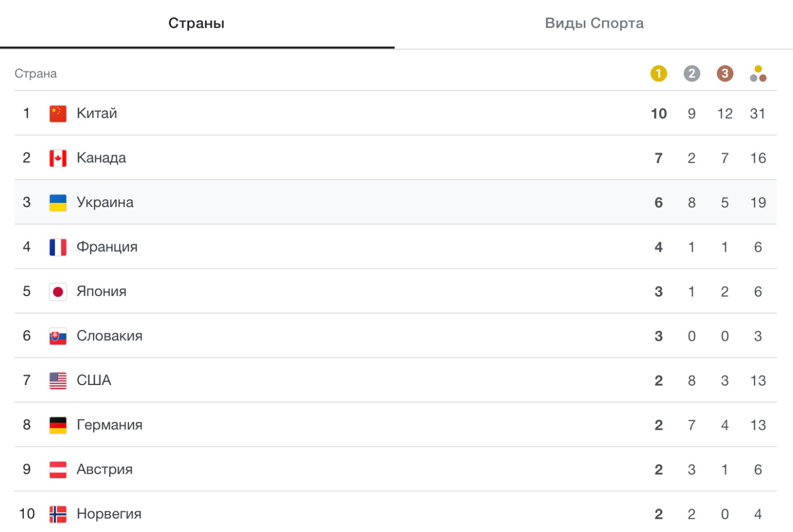Click the Ukraine flag icon
This screenshot has width=793, height=532.
pyautogui.click(x=58, y=202)
